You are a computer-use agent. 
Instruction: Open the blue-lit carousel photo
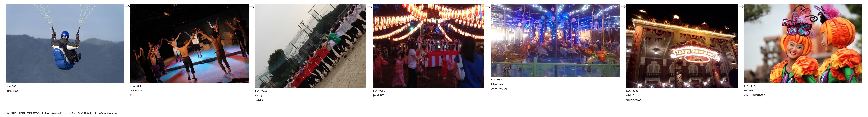[555, 40]
